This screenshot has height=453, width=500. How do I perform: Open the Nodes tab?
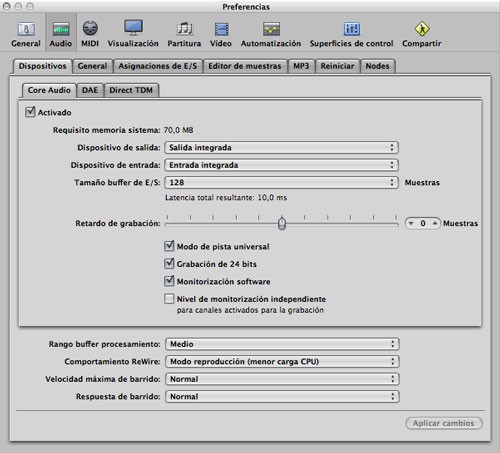point(377,66)
